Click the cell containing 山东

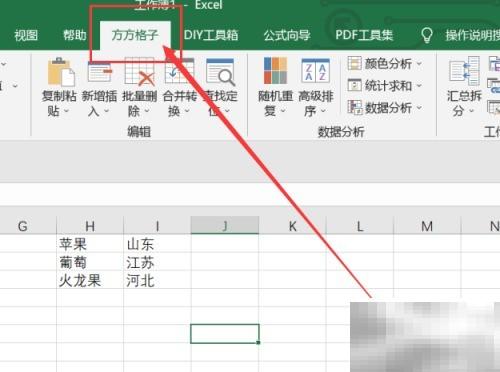pos(157,244)
